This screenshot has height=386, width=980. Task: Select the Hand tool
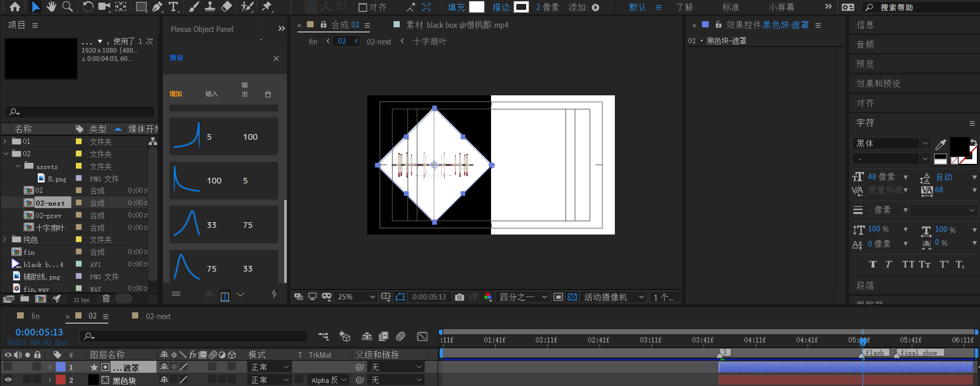52,7
